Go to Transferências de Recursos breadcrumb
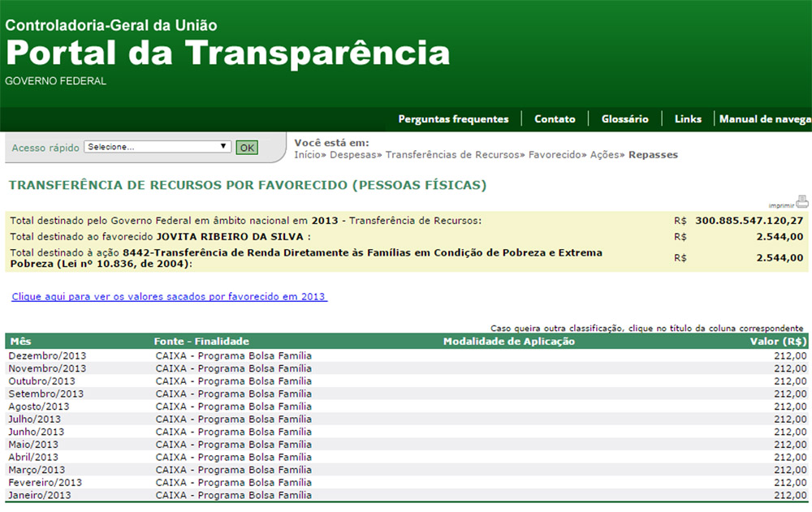Viewport: 812px width, 512px height. (x=452, y=155)
